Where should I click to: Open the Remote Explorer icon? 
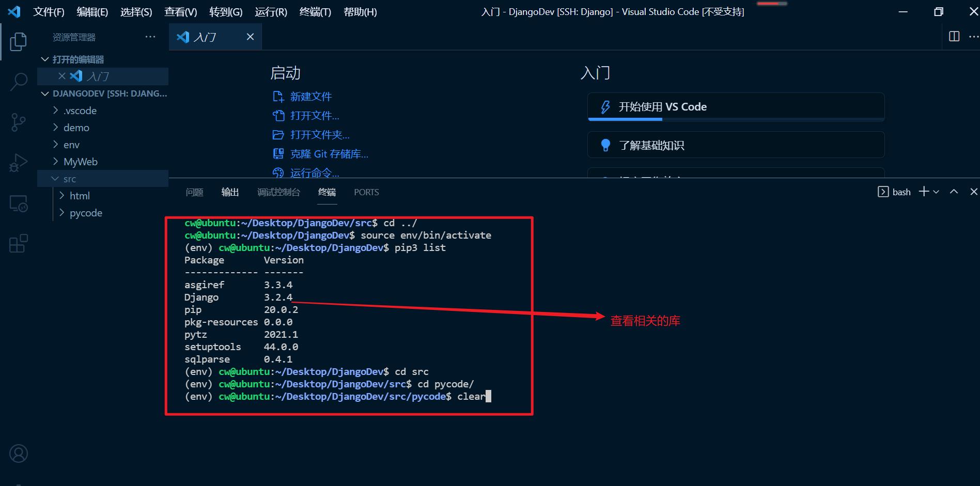[x=19, y=203]
